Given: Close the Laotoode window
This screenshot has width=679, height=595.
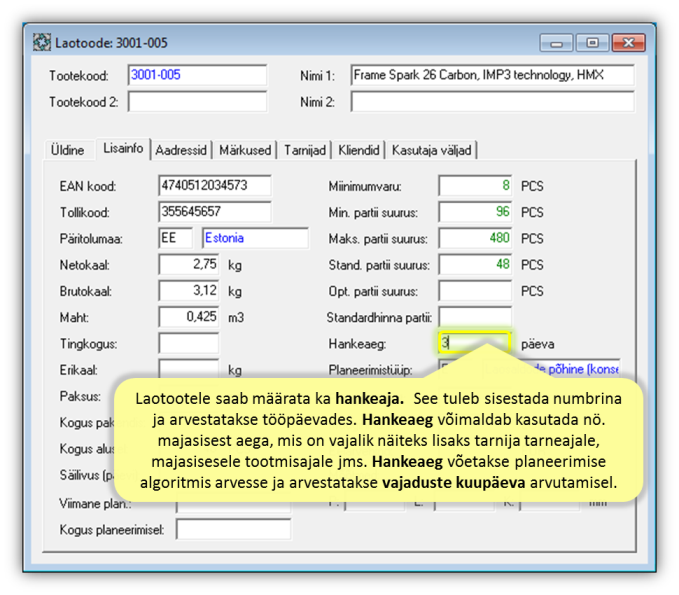Looking at the screenshot, I should tap(628, 43).
